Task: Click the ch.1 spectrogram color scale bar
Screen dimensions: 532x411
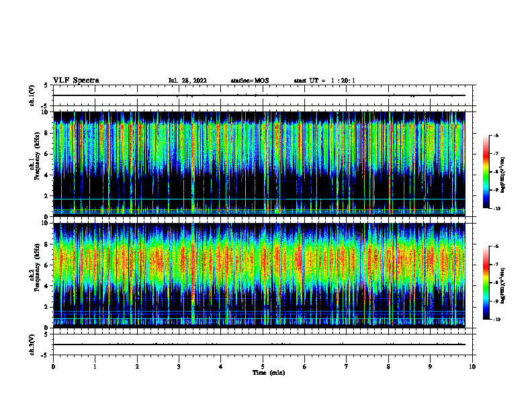Action: [486, 172]
